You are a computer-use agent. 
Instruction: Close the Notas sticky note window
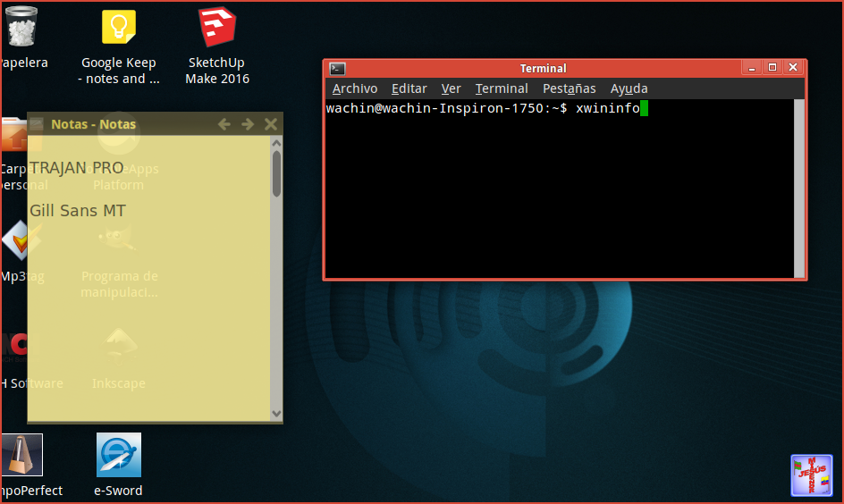click(x=271, y=125)
